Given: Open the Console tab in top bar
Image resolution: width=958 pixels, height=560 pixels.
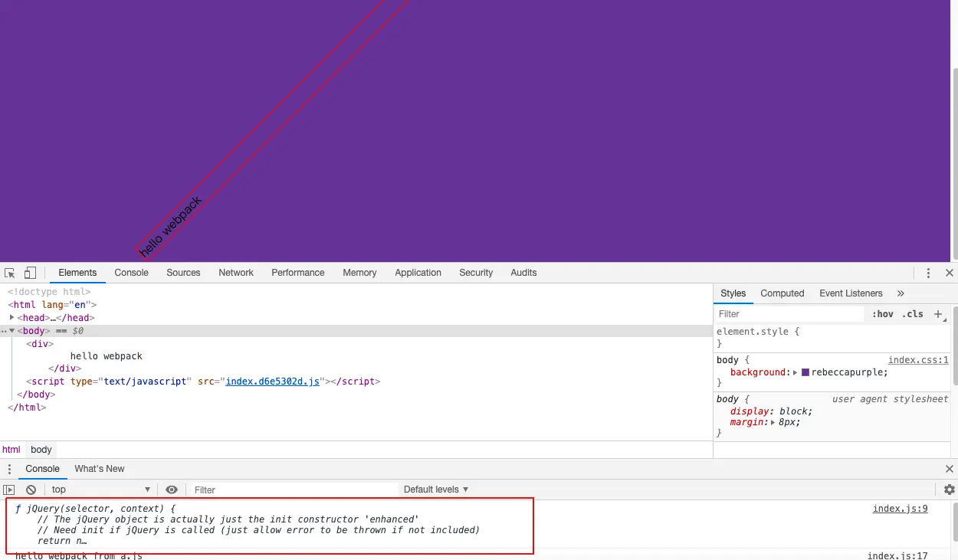Looking at the screenshot, I should pyautogui.click(x=132, y=273).
